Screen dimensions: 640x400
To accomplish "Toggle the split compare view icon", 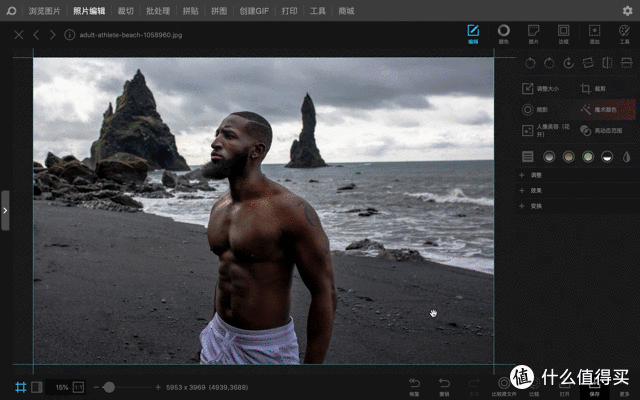I will point(37,387).
